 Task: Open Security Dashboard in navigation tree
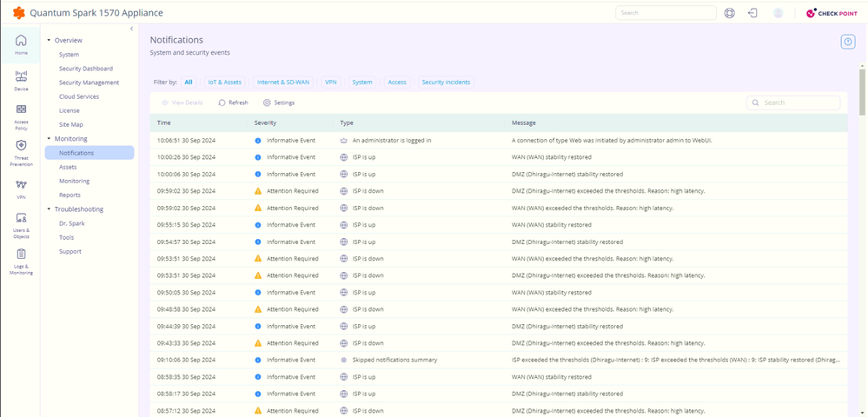point(85,69)
